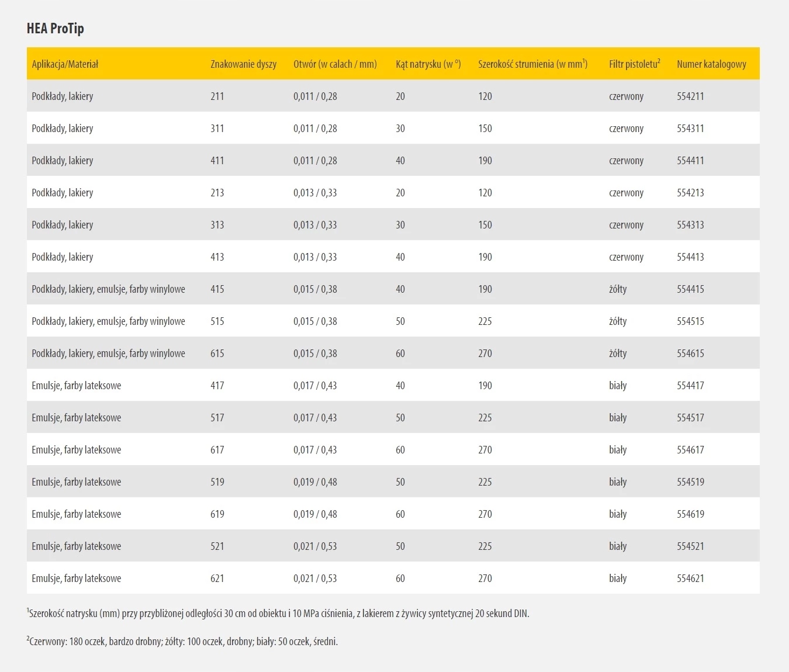Click nozzle marking 519 cell
The width and height of the screenshot is (789, 672).
point(217,482)
